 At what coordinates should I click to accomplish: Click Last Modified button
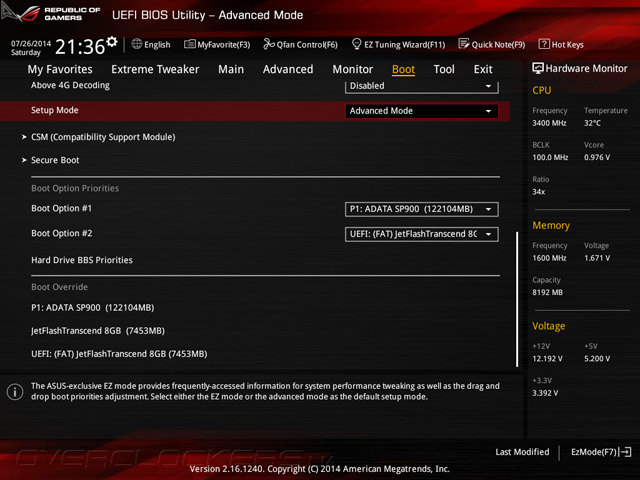coord(522,452)
